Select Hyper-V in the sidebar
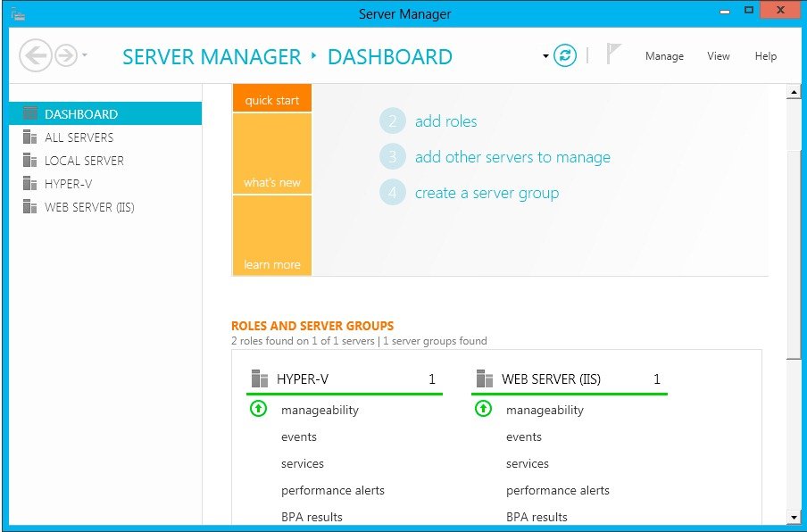Viewport: 807px width, 532px height. point(105,184)
